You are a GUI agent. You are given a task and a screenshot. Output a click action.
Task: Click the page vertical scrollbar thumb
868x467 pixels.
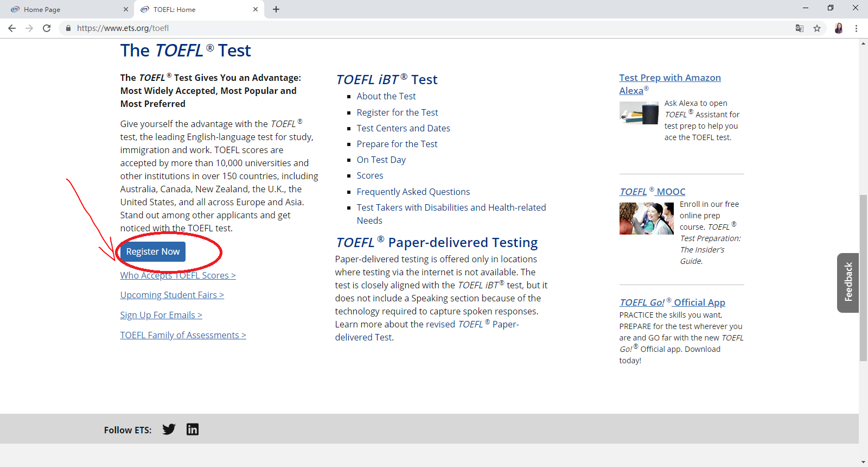coord(863,277)
